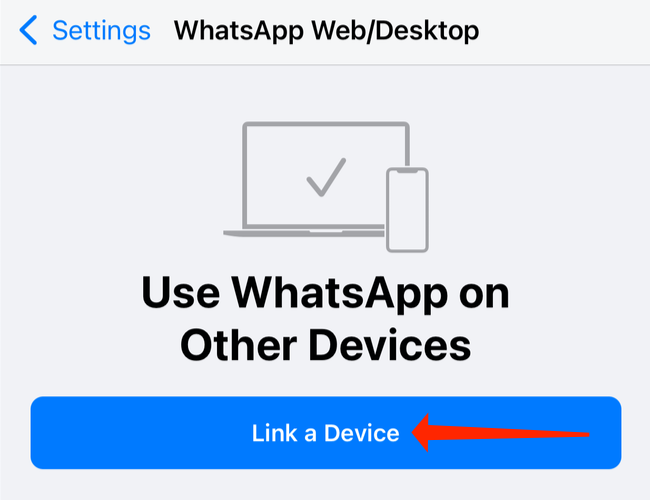Click the word Link in the blue button

click(x=274, y=433)
